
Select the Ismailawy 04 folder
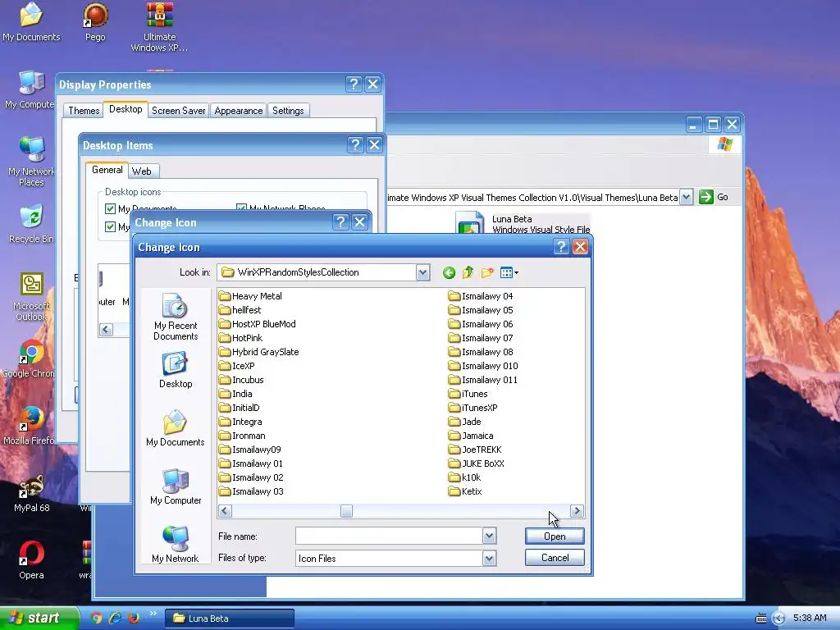pos(481,296)
